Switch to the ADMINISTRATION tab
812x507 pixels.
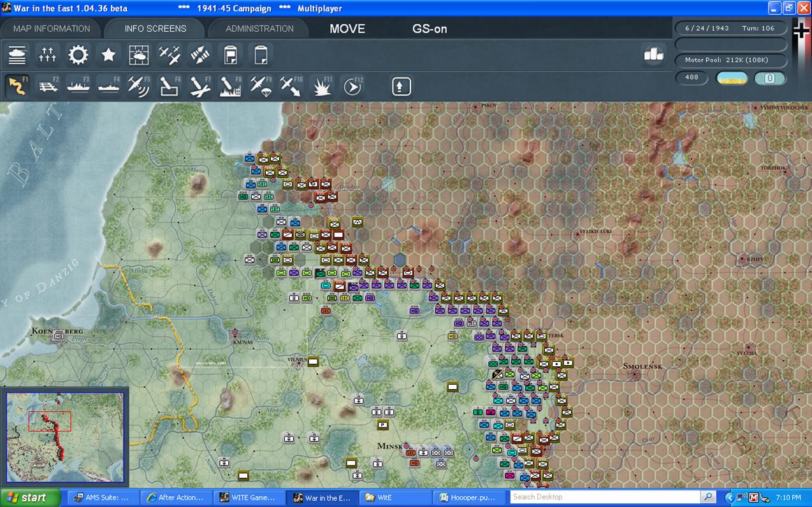[259, 29]
